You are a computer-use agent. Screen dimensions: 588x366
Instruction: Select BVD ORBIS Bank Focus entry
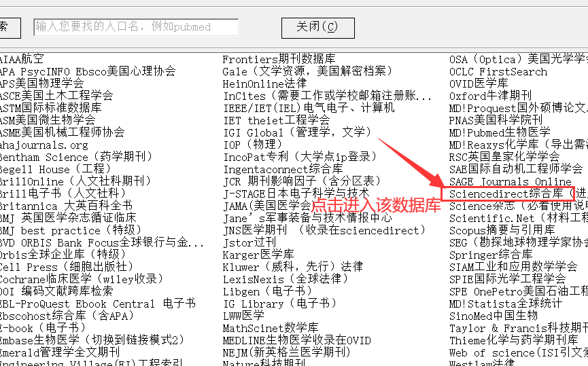pyautogui.click(x=102, y=242)
